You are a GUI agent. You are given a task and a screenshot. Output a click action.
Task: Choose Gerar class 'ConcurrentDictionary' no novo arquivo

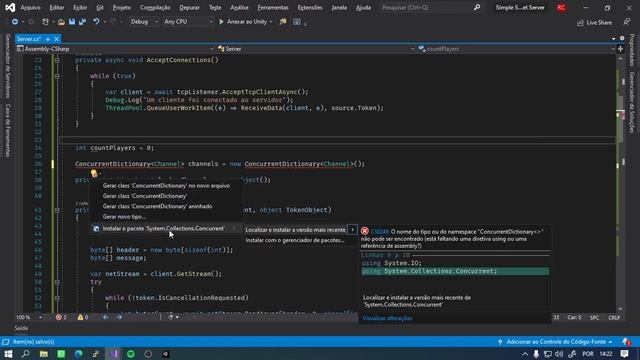tap(166, 186)
